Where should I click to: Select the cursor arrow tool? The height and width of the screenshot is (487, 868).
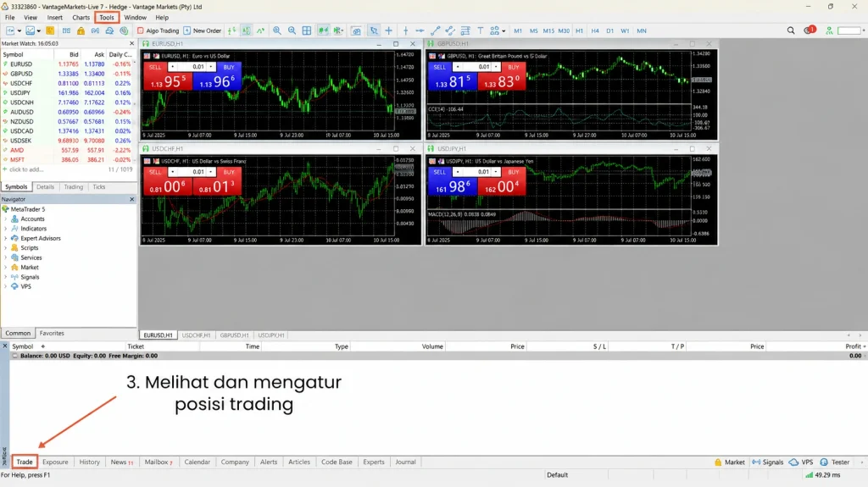[374, 31]
